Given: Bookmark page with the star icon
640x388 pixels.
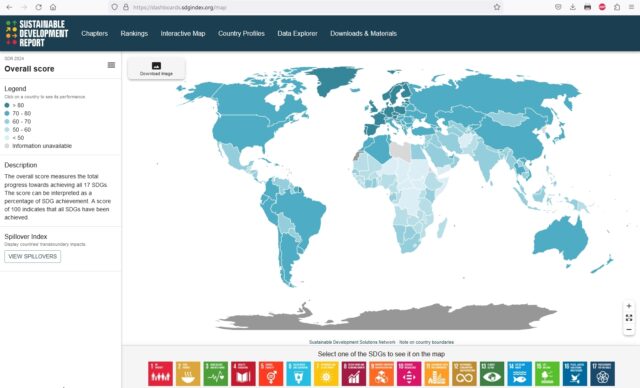Looking at the screenshot, I should click(497, 7).
